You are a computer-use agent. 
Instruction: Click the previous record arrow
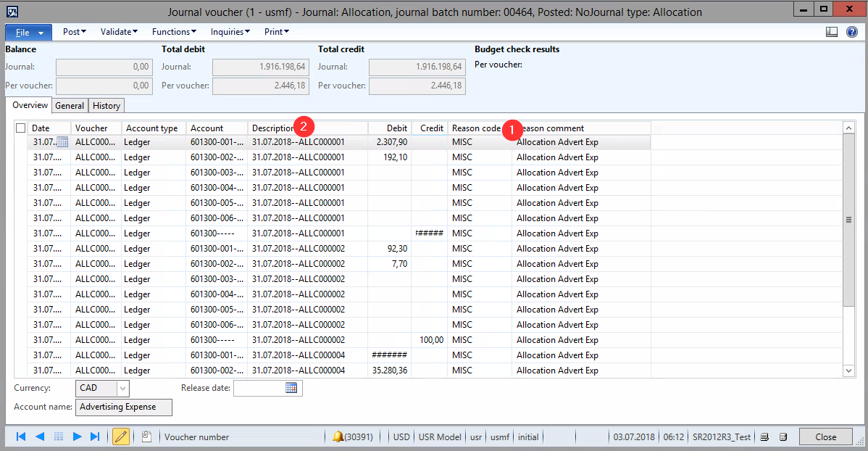tap(40, 436)
